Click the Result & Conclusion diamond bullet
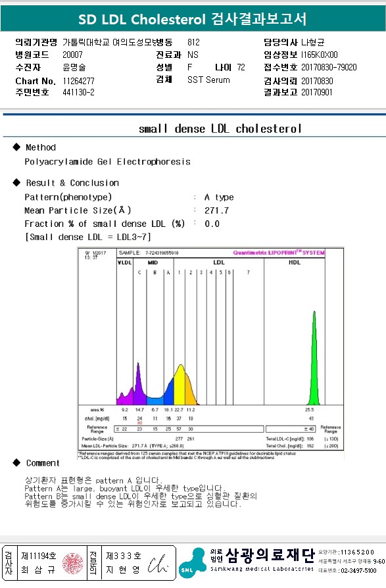The height and width of the screenshot is (588, 386). coord(16,183)
